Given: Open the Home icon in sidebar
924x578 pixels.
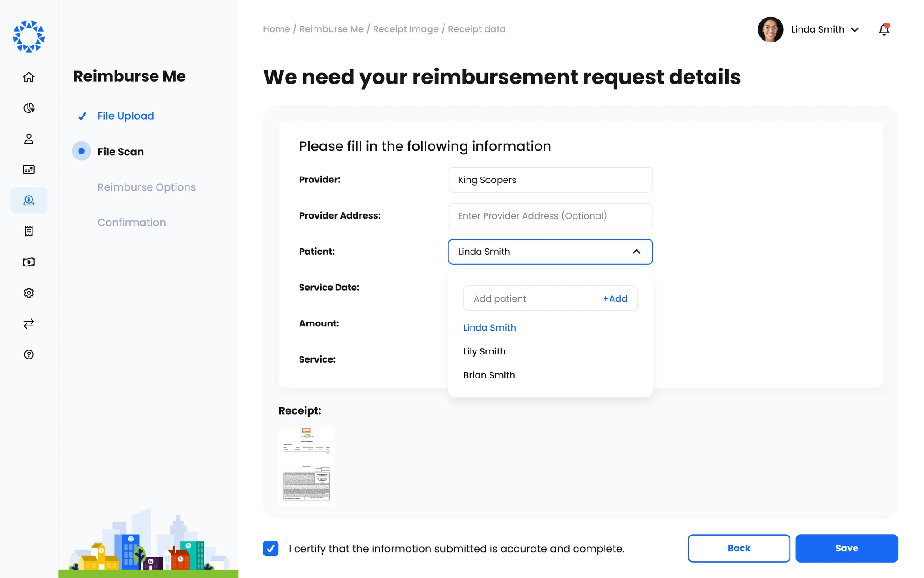Looking at the screenshot, I should tap(29, 77).
